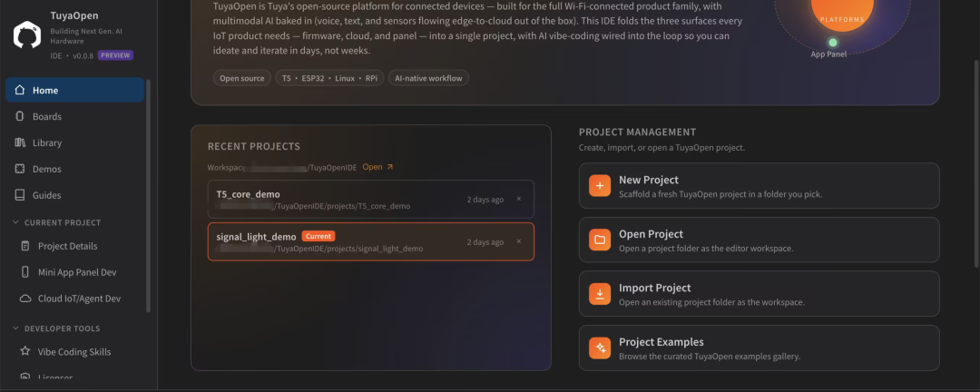This screenshot has height=392, width=980.
Task: Open the workspace folder link
Action: (377, 167)
